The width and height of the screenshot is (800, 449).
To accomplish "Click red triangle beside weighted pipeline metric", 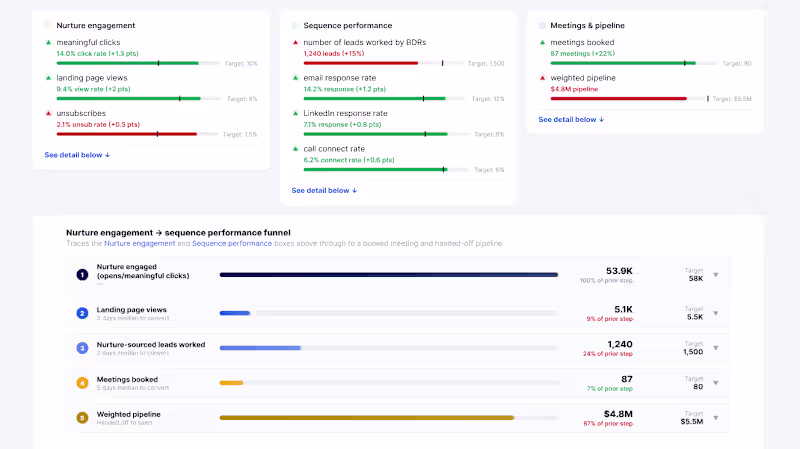I will tap(542, 78).
